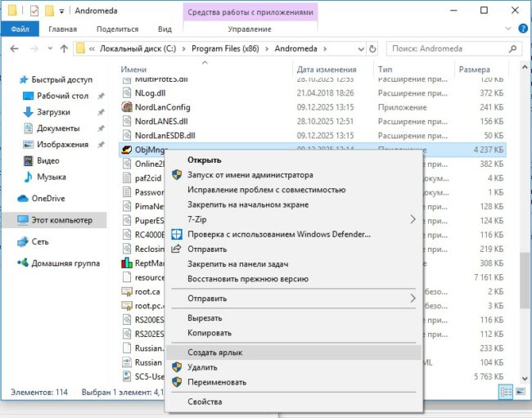532x418 pixels.
Task: Open the recent locations dropdown arrow
Action: click(x=47, y=49)
